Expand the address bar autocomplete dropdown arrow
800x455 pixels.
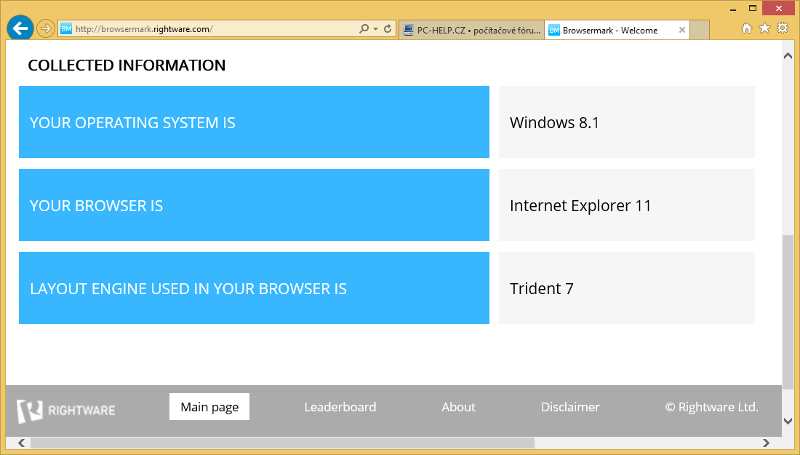tap(375, 29)
